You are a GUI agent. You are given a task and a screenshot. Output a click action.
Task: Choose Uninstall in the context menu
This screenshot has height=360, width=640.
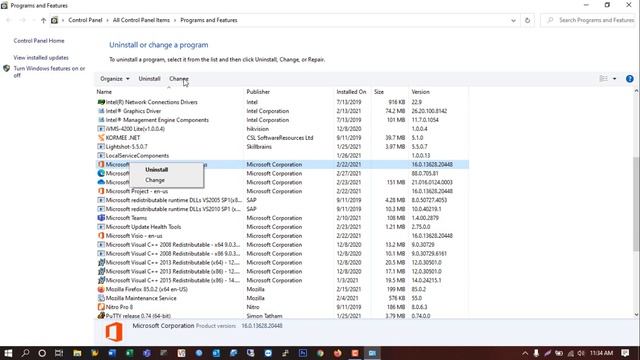tap(157, 169)
